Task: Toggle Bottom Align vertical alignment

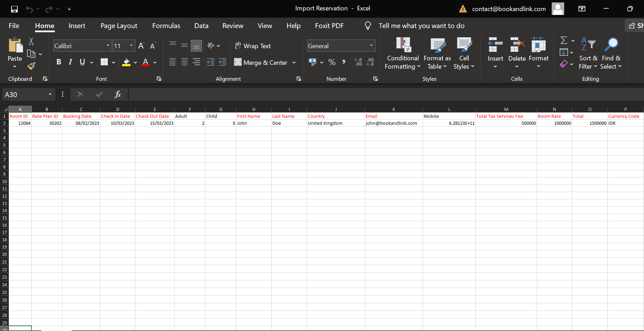Action: click(x=196, y=46)
